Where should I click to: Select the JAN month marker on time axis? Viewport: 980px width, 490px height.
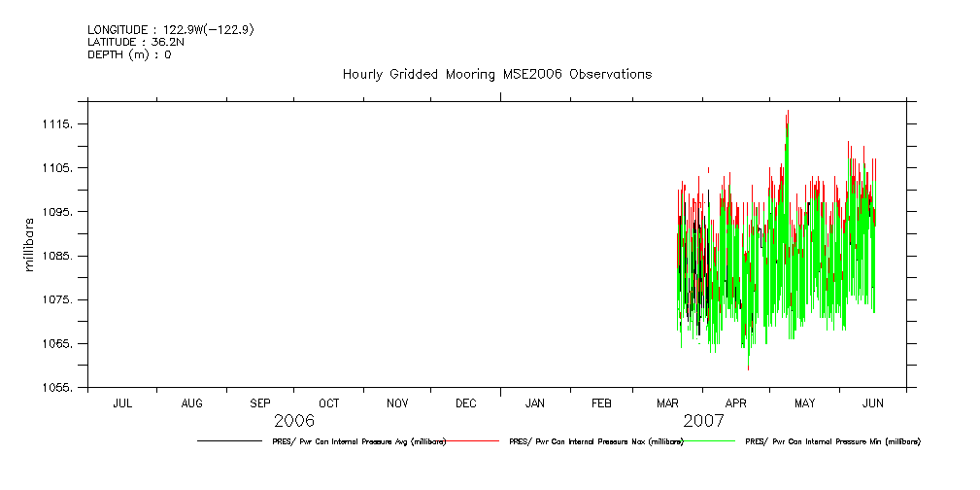pyautogui.click(x=534, y=403)
